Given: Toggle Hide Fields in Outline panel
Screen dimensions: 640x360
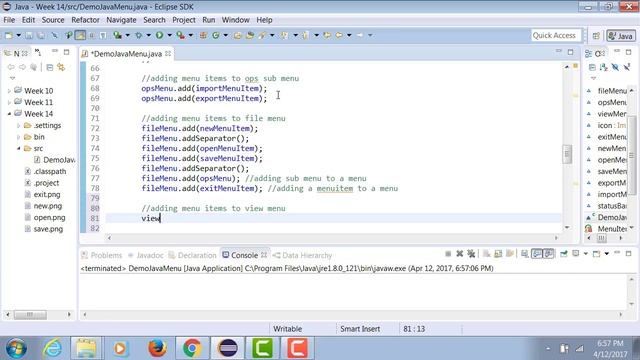Looking at the screenshot, I should 615,67.
